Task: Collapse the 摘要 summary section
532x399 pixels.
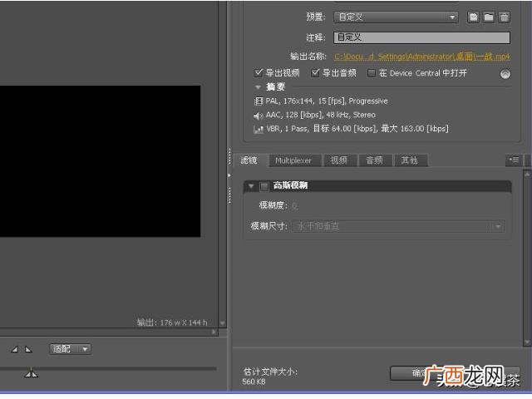Action: [258, 87]
